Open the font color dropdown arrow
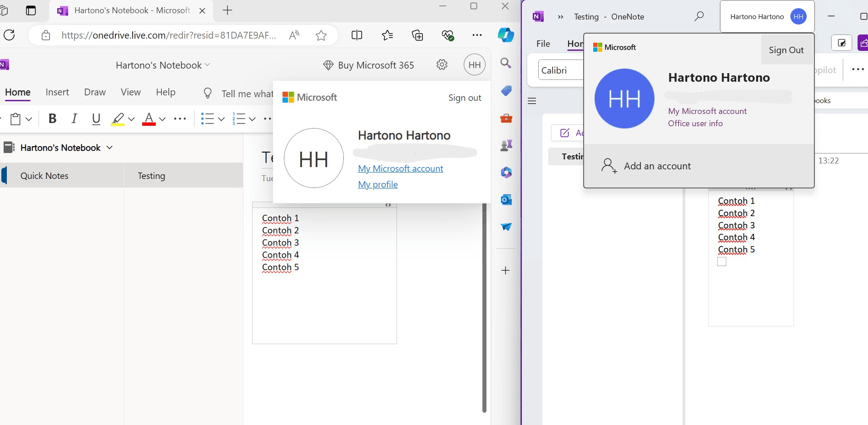The height and width of the screenshot is (425, 868). (x=162, y=119)
